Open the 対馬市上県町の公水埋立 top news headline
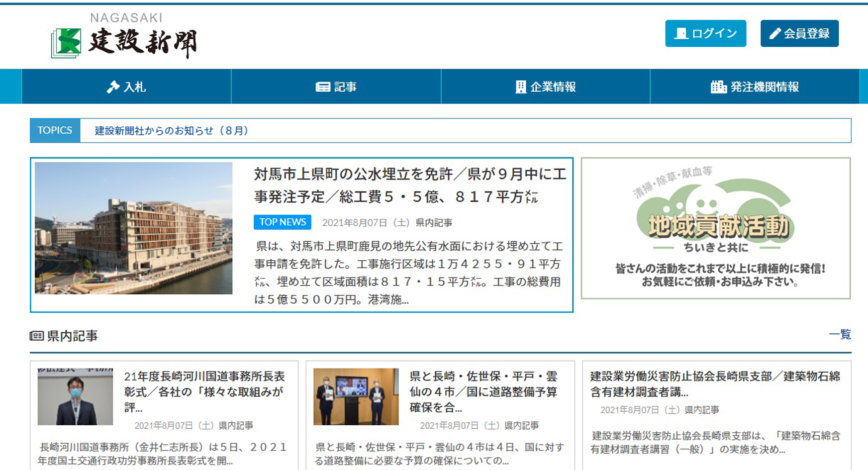 pos(410,186)
